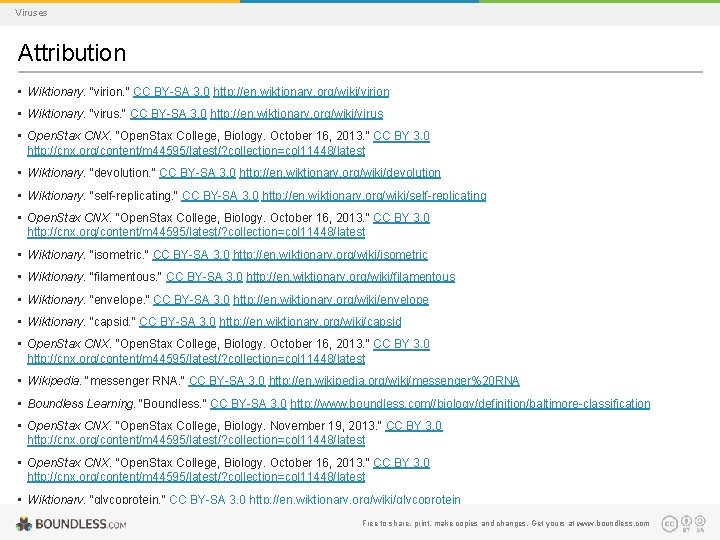Visit the wiktionary.org/wiki/devolution link

(340, 173)
